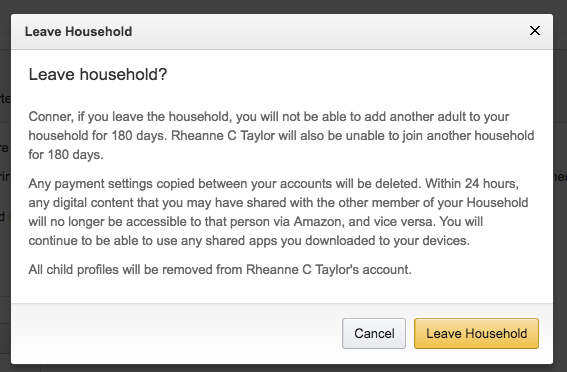Screen dimensions: 567x372
Task: Click the word 'Amazon' in the text
Action: coord(317,221)
